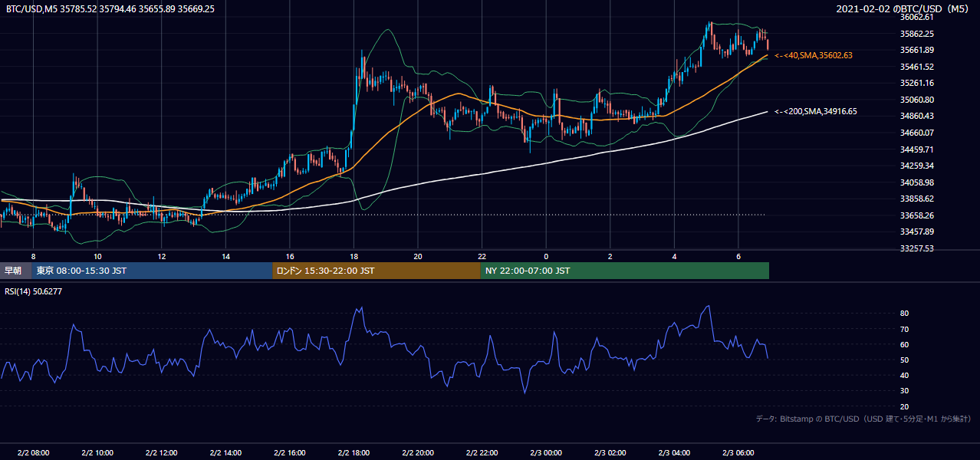
Task: Click the 34259.34 price axis label
Action: click(917, 166)
